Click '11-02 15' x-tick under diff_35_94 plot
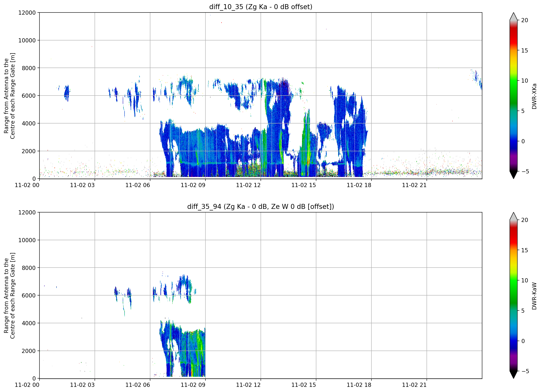 pyautogui.click(x=304, y=385)
